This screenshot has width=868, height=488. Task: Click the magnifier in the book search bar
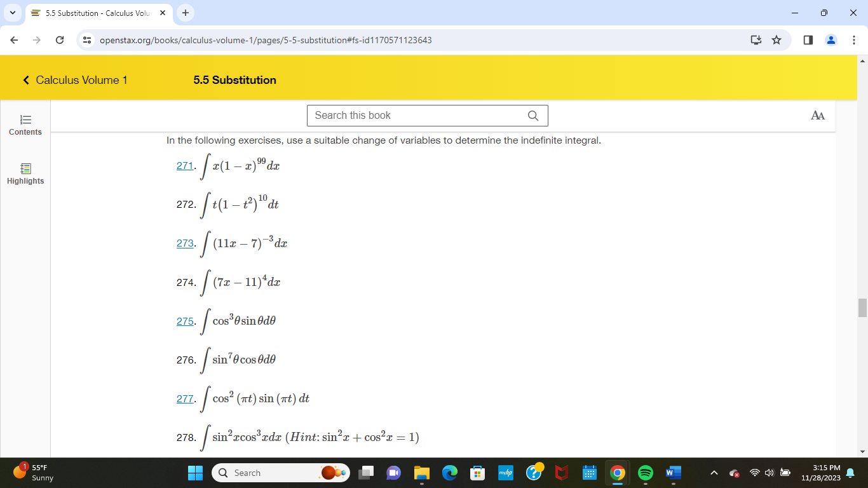[x=532, y=116]
